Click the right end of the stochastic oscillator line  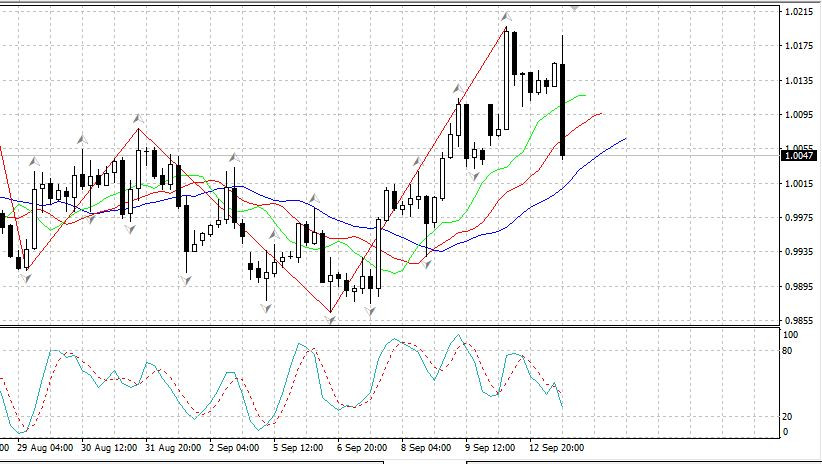click(x=562, y=405)
